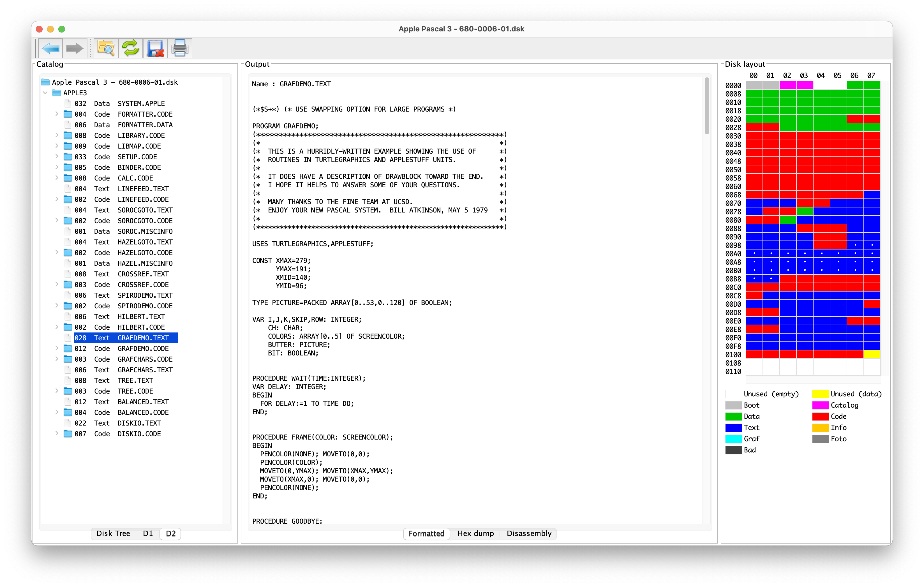Select FORMATTER.DATA in the catalog
The height and width of the screenshot is (587, 924).
(123, 125)
